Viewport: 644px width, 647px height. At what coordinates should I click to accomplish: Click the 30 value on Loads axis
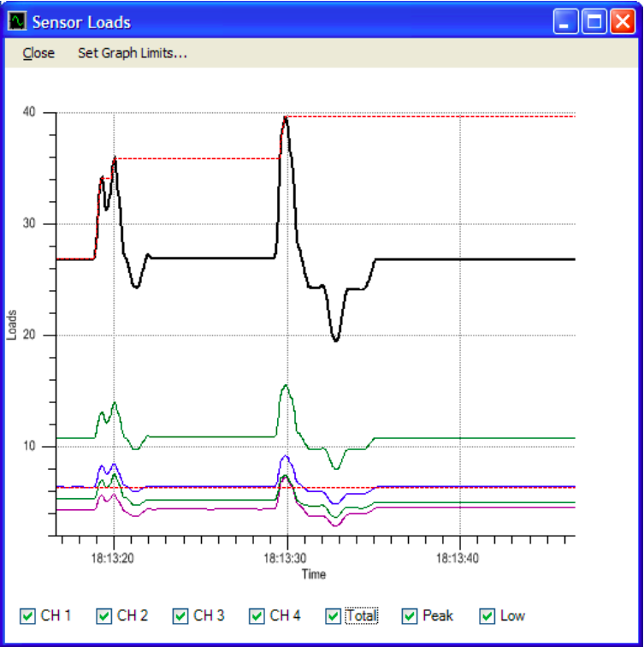pyautogui.click(x=29, y=223)
